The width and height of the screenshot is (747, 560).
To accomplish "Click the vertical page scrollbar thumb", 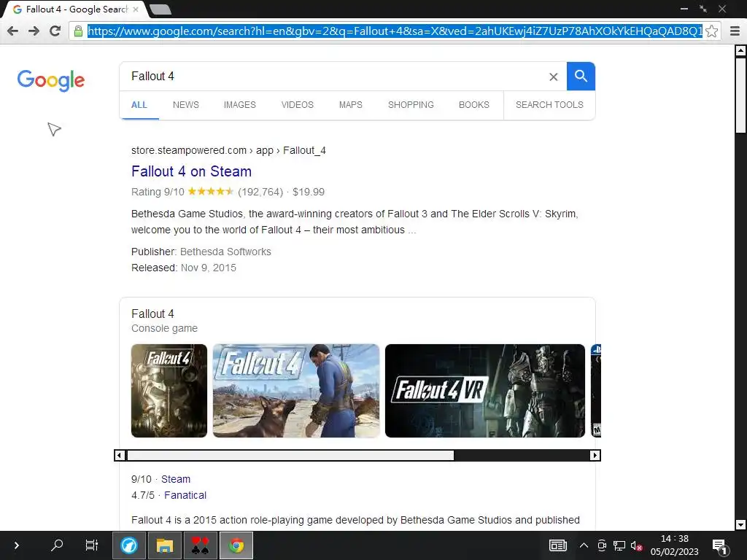I will coord(741,96).
